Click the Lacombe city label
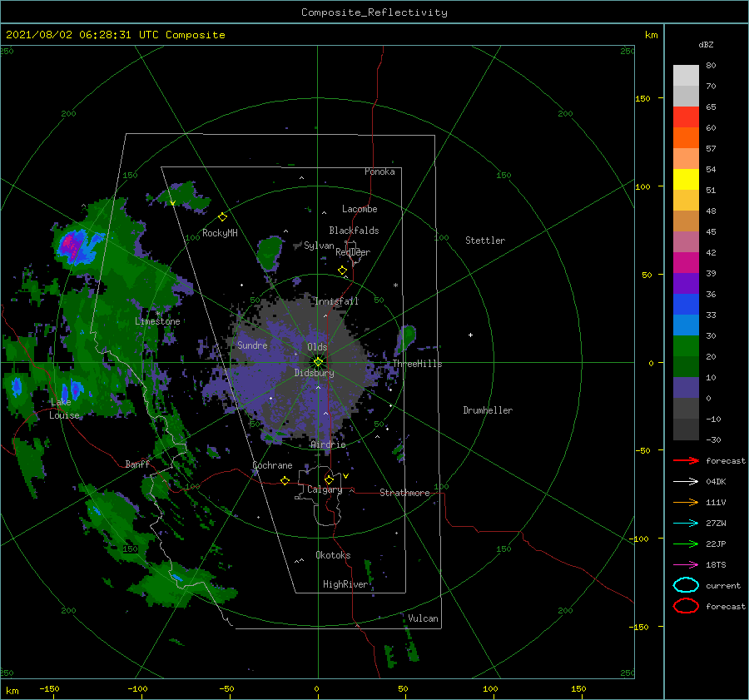The image size is (749, 700). (x=360, y=209)
